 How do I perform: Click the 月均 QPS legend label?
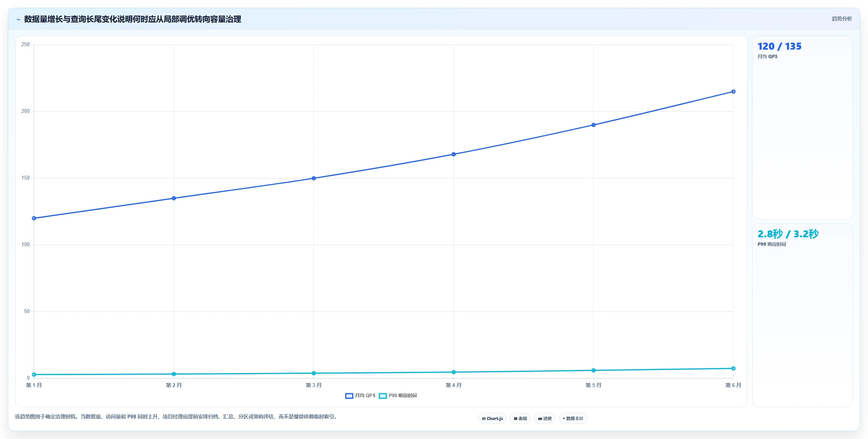(365, 396)
